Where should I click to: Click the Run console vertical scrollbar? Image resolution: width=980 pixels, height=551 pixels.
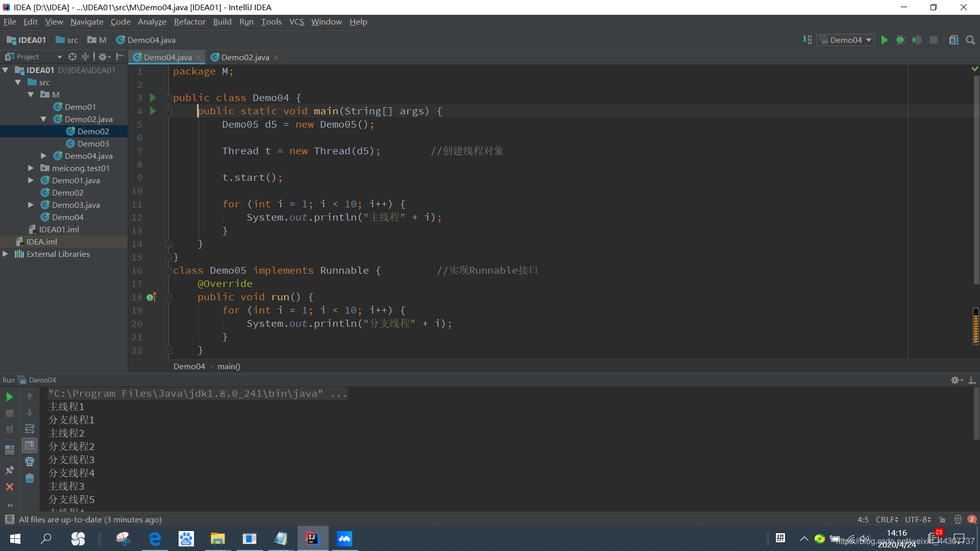tap(976, 414)
